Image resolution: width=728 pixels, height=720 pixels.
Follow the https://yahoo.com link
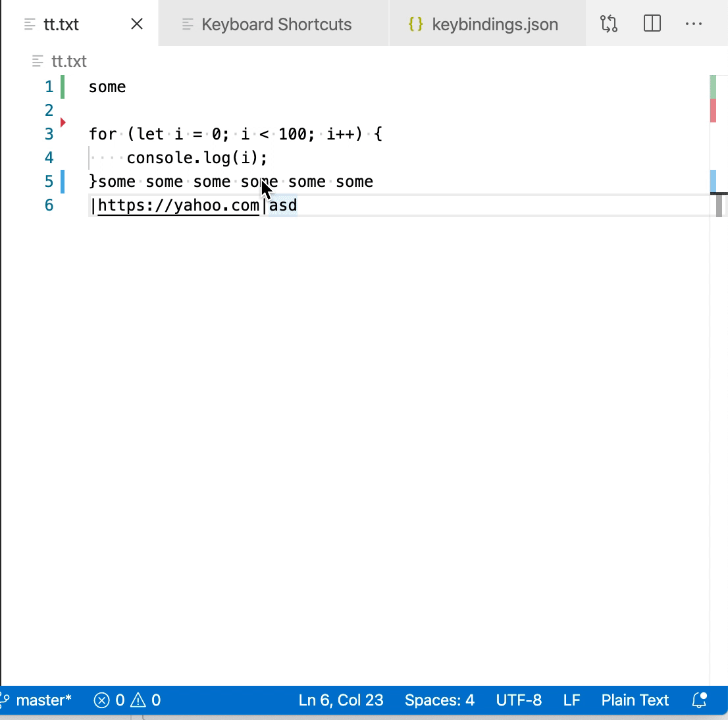(178, 205)
